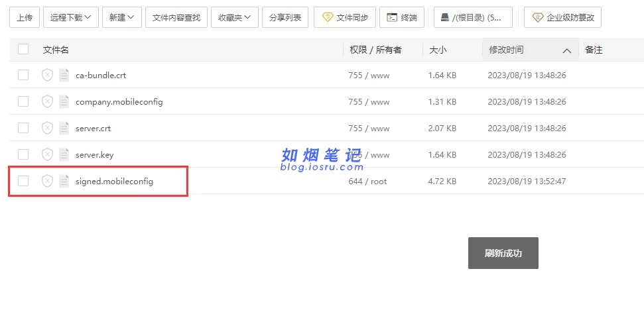Check the box for company.mobileconfig
This screenshot has width=644, height=320.
point(23,102)
